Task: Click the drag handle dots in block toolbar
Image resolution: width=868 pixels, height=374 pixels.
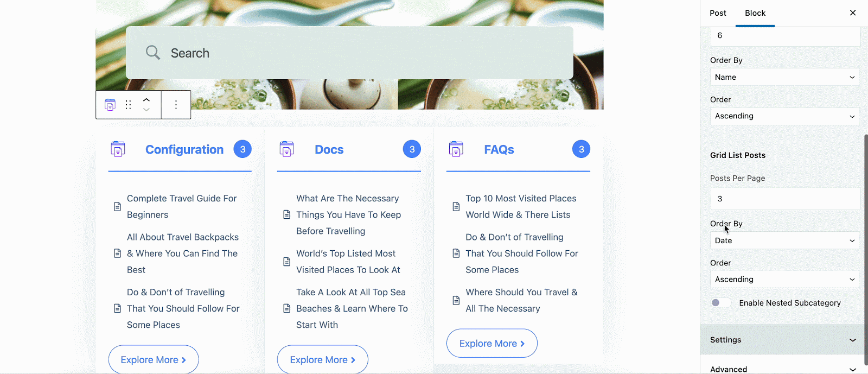Action: pos(128,105)
